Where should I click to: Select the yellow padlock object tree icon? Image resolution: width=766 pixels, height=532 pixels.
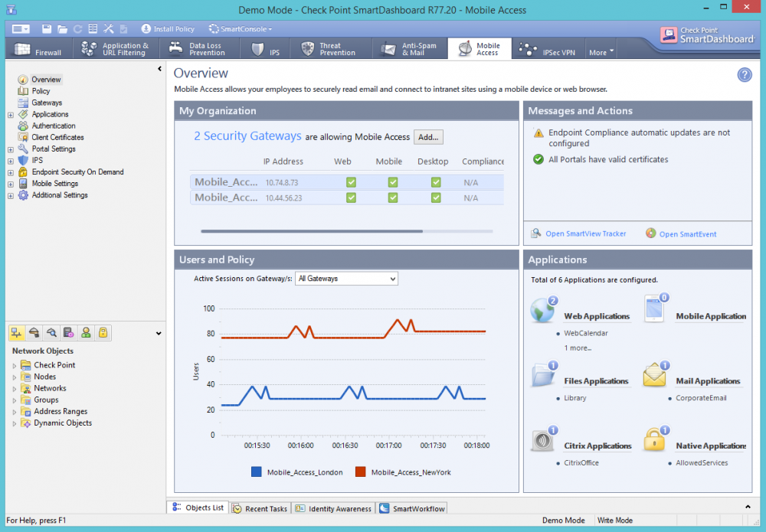point(103,333)
